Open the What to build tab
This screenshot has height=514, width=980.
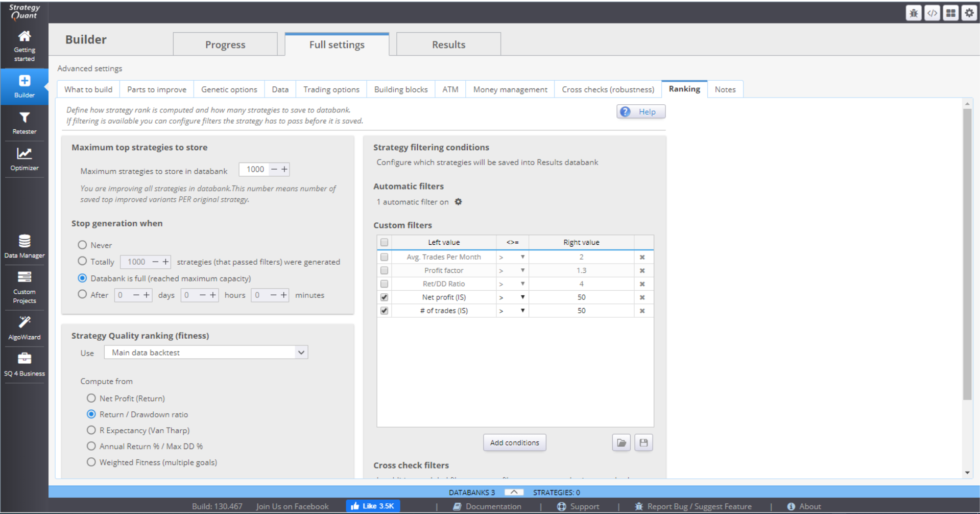(x=88, y=89)
